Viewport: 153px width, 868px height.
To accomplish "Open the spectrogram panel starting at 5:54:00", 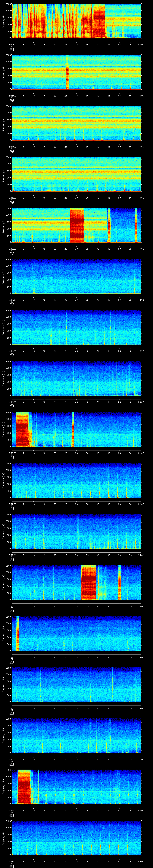I will tap(76, 633).
